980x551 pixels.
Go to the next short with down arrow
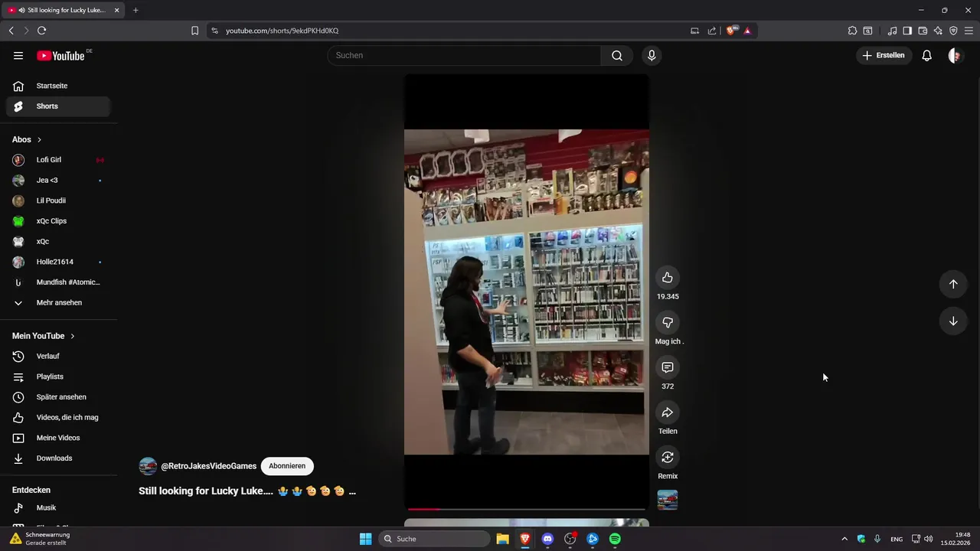pyautogui.click(x=953, y=321)
